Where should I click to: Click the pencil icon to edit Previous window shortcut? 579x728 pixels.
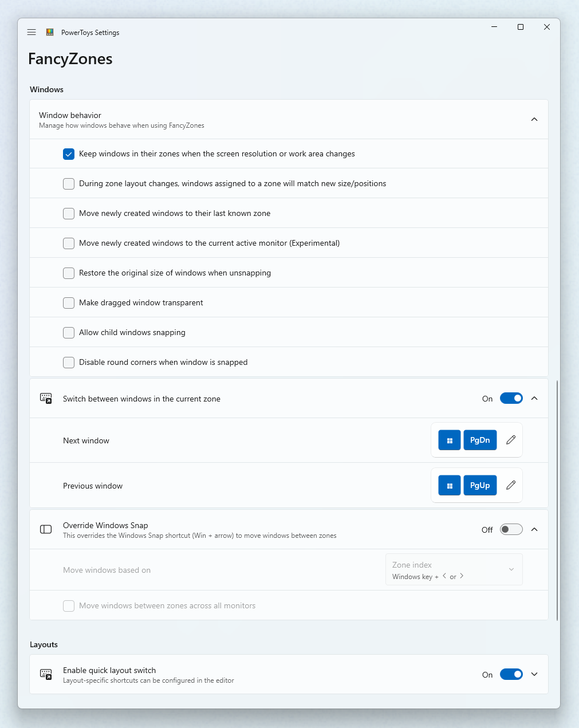[510, 485]
